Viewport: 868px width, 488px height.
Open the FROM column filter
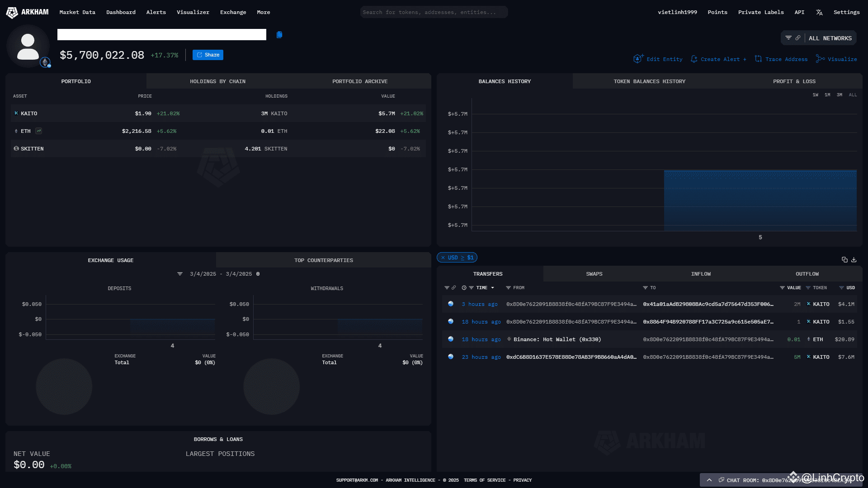point(508,288)
